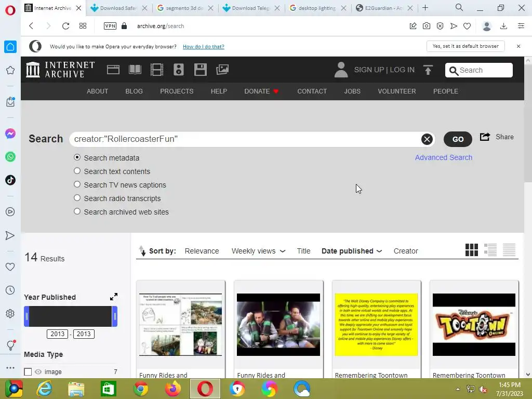Viewport: 532px width, 399px height.
Task: Click the Year Published histogram bar
Action: (x=71, y=316)
